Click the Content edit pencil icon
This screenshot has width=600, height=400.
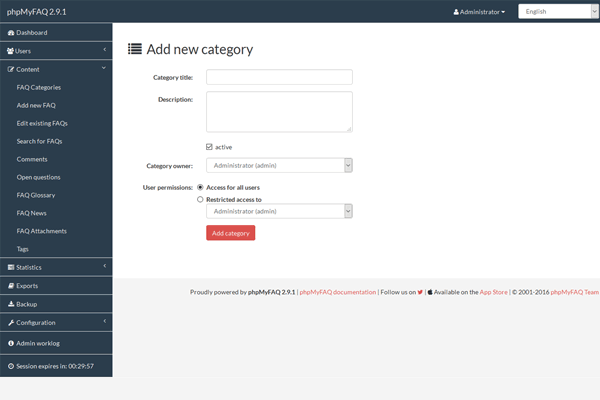point(11,69)
